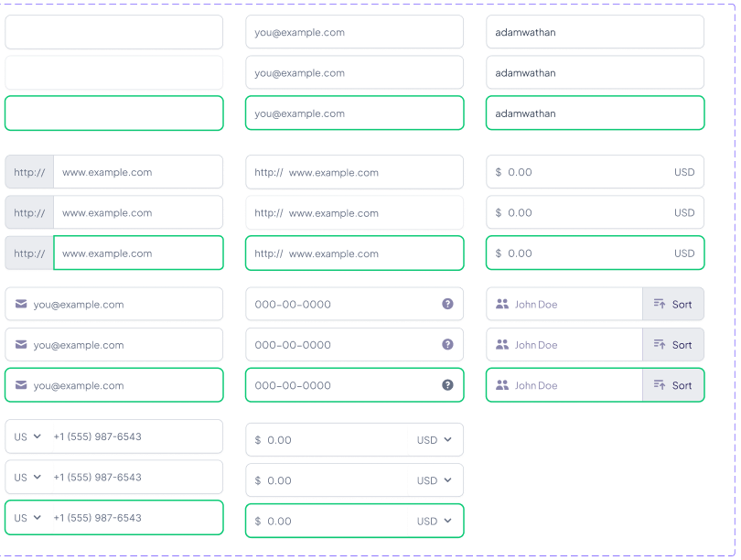The height and width of the screenshot is (560, 741).
Task: Click the green-outlined John Doe text input
Action: coord(564,385)
